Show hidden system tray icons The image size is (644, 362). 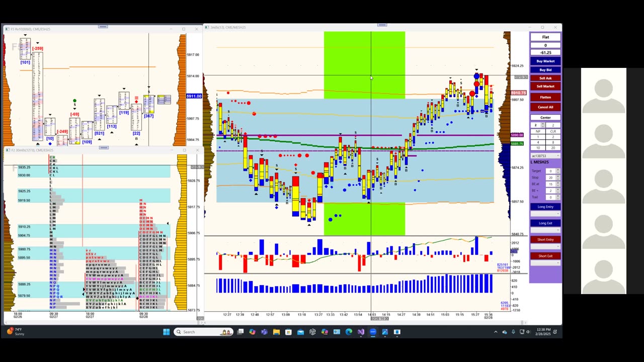[x=496, y=332]
